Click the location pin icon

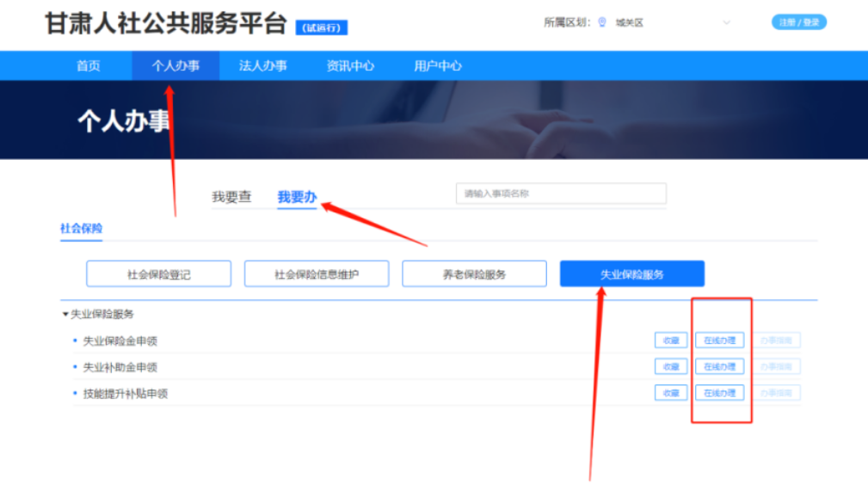[602, 22]
